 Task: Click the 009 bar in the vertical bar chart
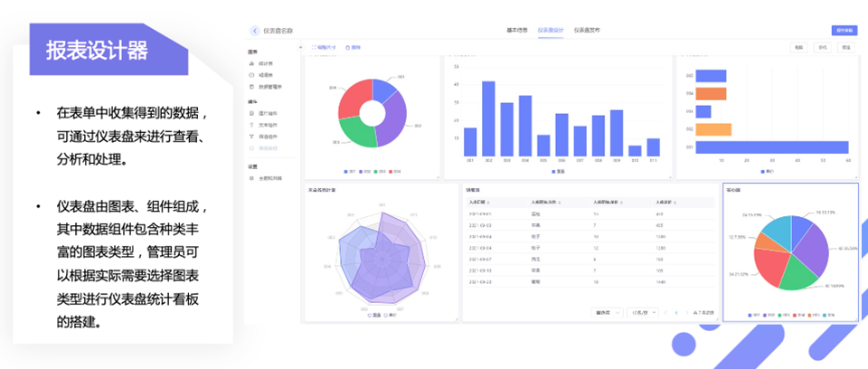point(617,133)
